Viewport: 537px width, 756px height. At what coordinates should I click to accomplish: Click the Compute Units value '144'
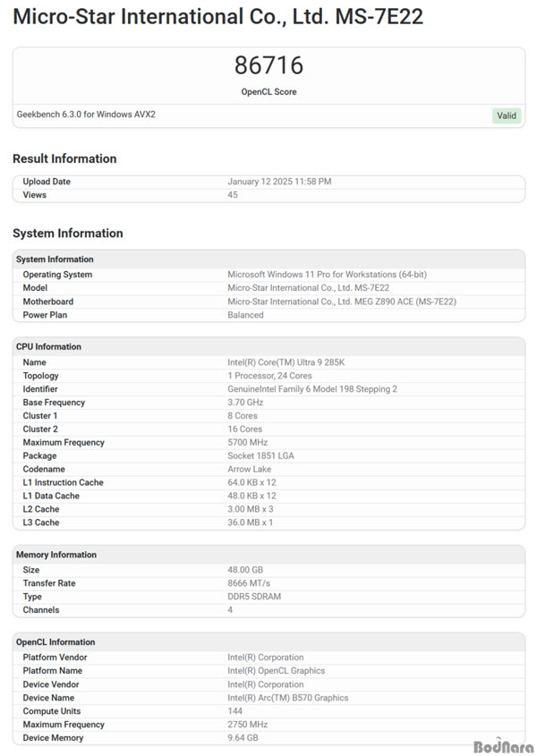pyautogui.click(x=235, y=710)
